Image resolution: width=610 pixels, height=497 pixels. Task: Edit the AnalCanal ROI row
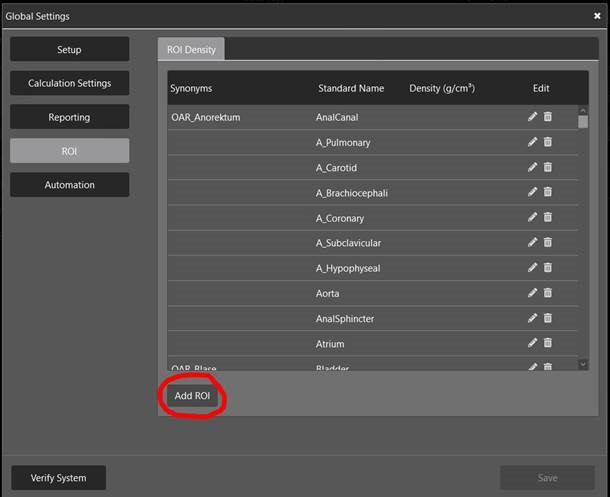[x=533, y=117]
